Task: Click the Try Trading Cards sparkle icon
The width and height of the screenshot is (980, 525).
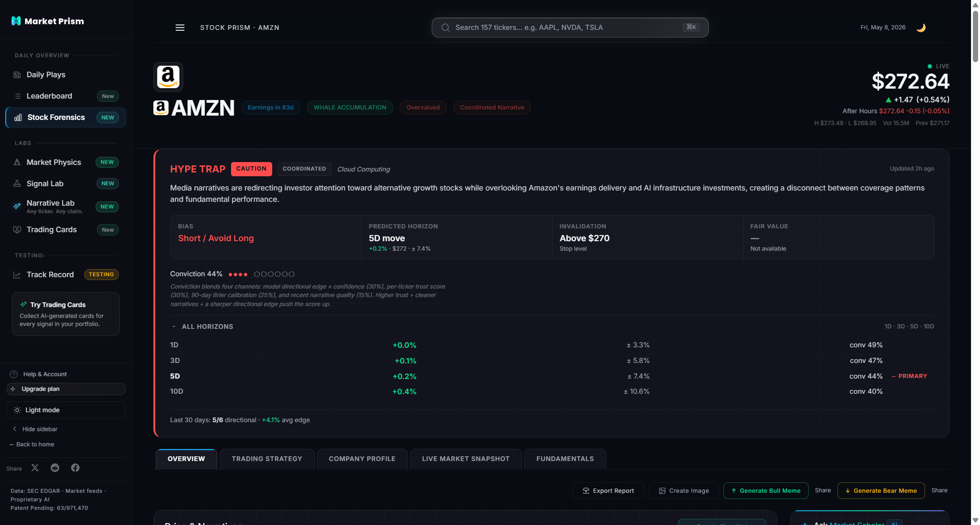Action: (x=23, y=305)
